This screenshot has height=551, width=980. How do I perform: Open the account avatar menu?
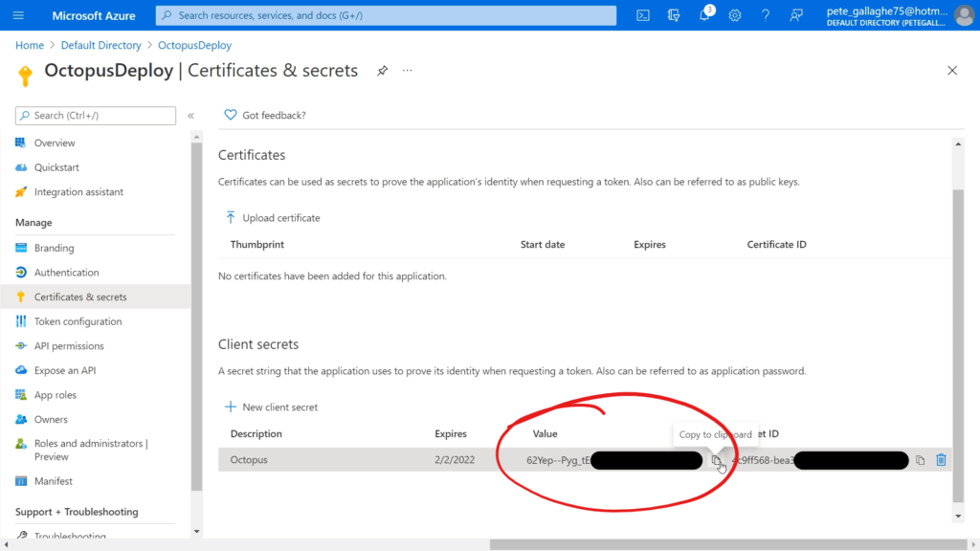(964, 15)
